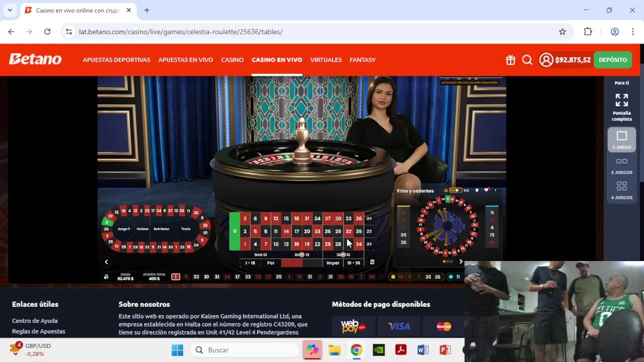Open the Chrome profile icon
Screen dimensions: 644x362
point(614,32)
